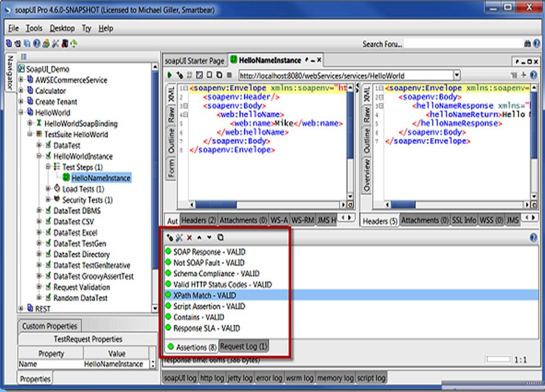545x392 pixels.
Task: Click the preferences tools icon in the main toolbar
Action: pos(55,44)
